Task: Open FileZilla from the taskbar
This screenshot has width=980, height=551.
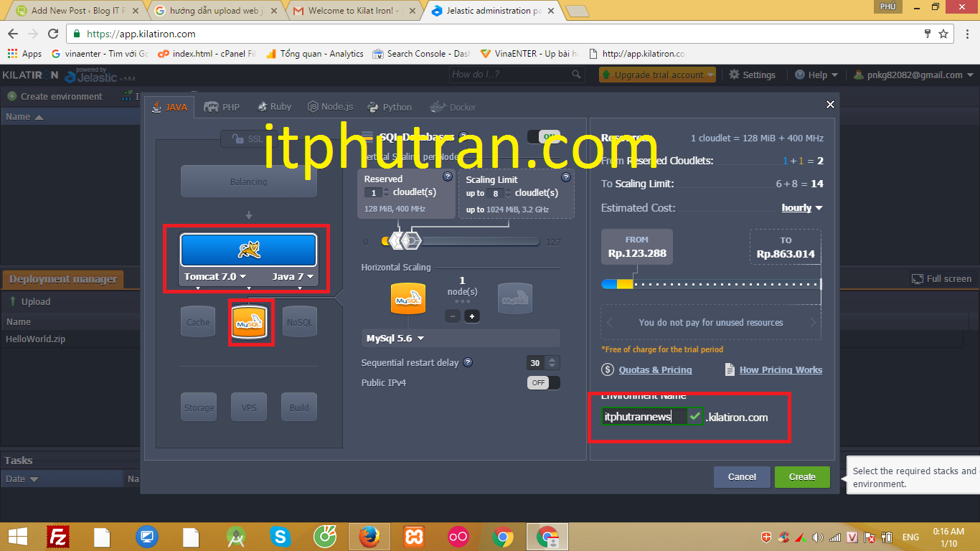Action: 58,537
